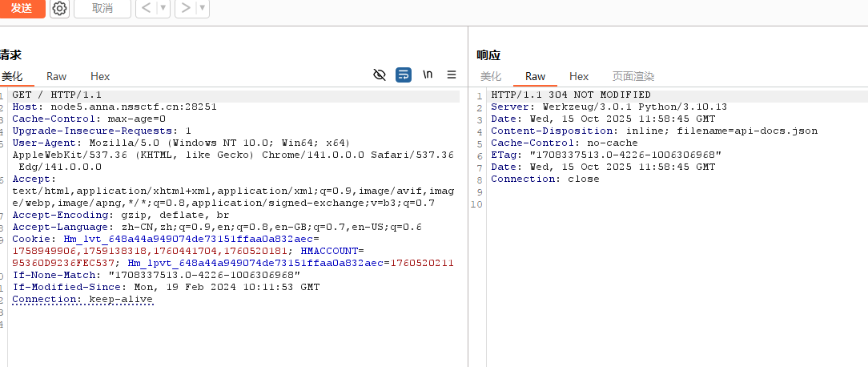Click the GET / HTTP/1.1 request line
Viewport: 868px width, 367px height.
[57, 95]
